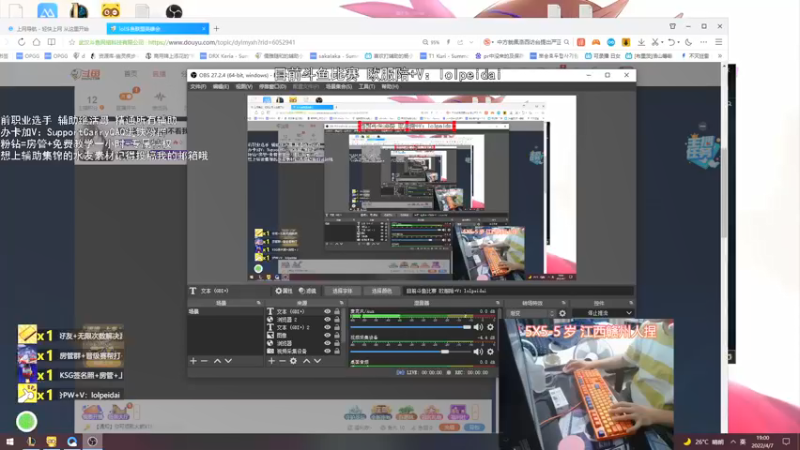Hide the first 文本 (GDI+) source
800x450 pixels.
[x=328, y=311]
